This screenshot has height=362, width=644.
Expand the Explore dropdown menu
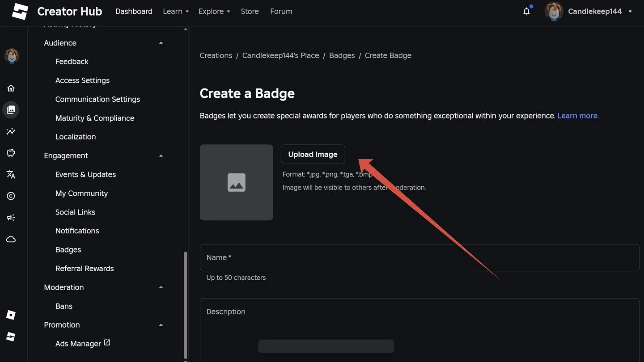pyautogui.click(x=214, y=12)
